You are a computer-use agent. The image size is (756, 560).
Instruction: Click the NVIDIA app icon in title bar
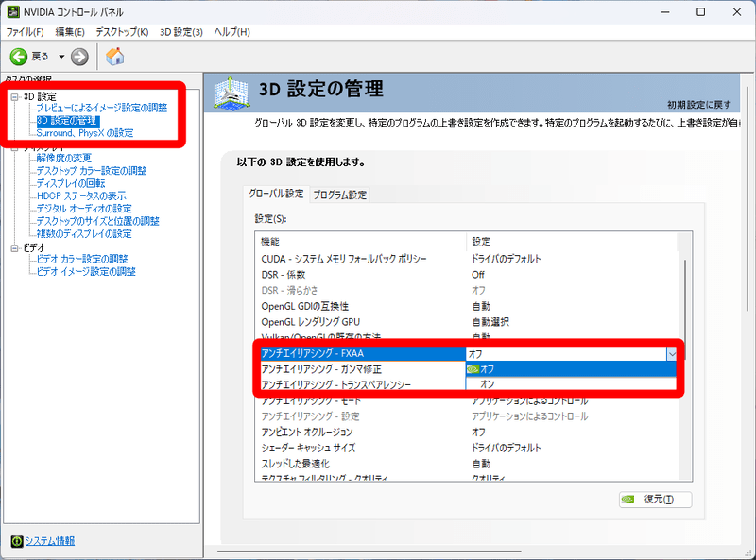pyautogui.click(x=13, y=12)
